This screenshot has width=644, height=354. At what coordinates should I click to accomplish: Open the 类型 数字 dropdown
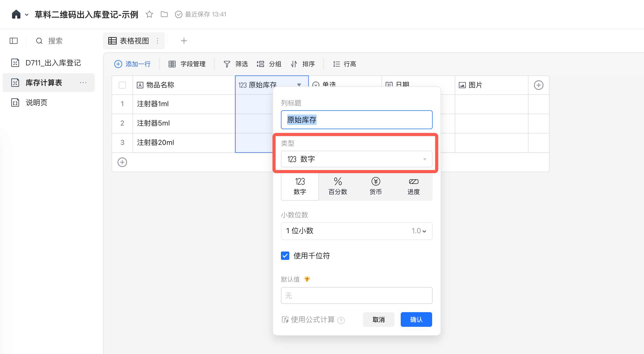(356, 159)
